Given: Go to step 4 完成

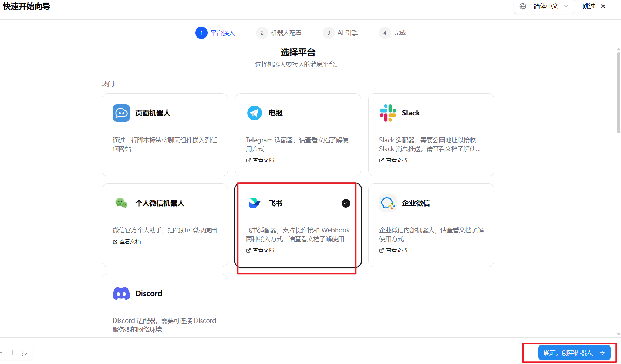Looking at the screenshot, I should tap(392, 33).
